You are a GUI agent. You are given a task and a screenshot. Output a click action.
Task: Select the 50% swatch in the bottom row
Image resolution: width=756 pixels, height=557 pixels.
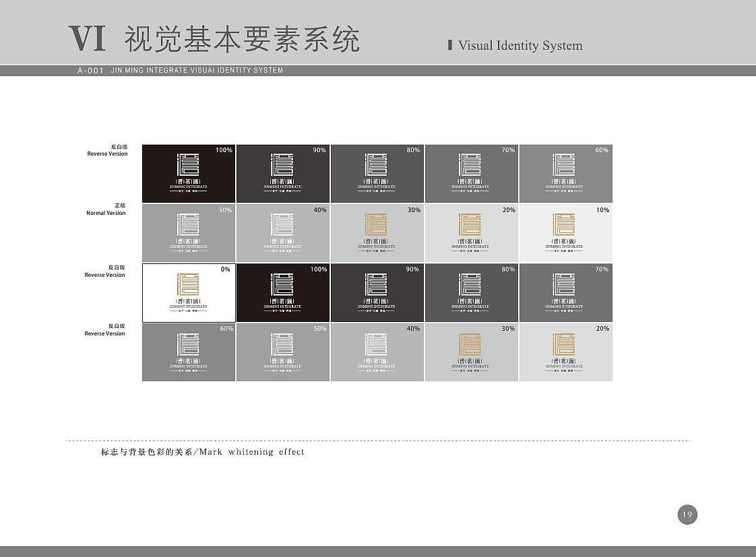283,352
